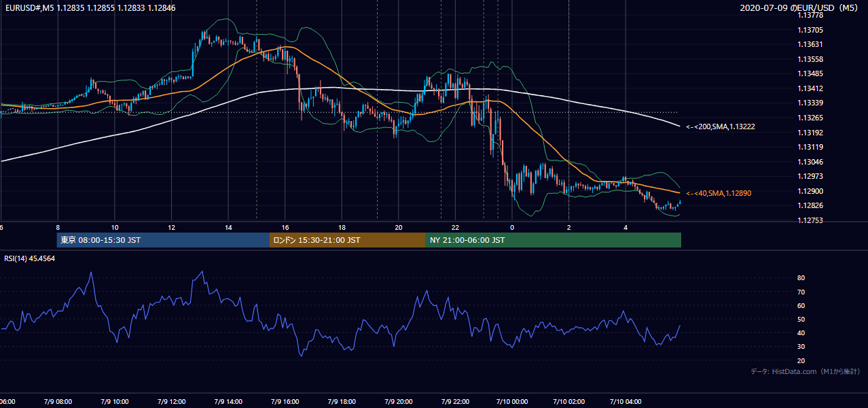The width and height of the screenshot is (868, 408).
Task: Click bottom time label 7/10 00:00
Action: pos(512,402)
